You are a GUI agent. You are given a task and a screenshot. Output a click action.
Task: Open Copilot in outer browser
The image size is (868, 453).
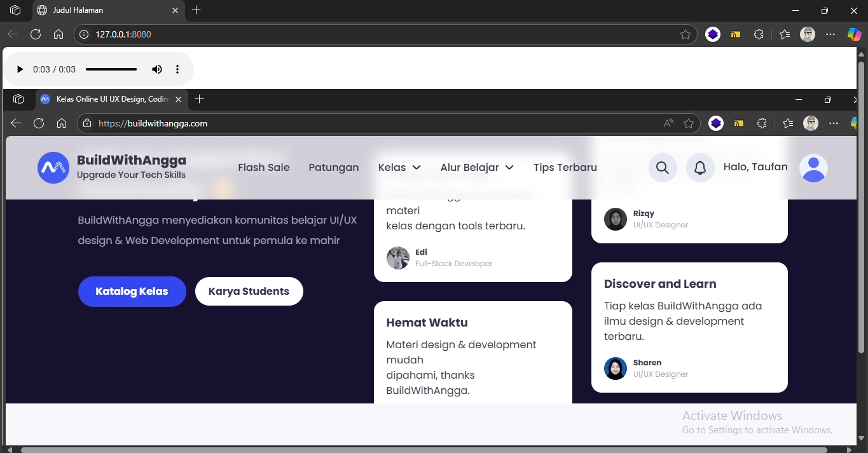[x=854, y=34]
